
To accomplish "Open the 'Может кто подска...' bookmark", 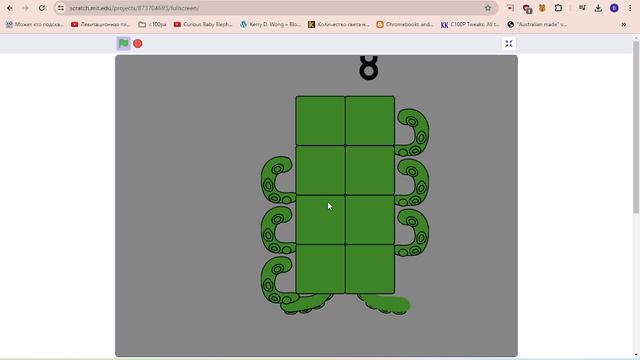I will coord(35,24).
